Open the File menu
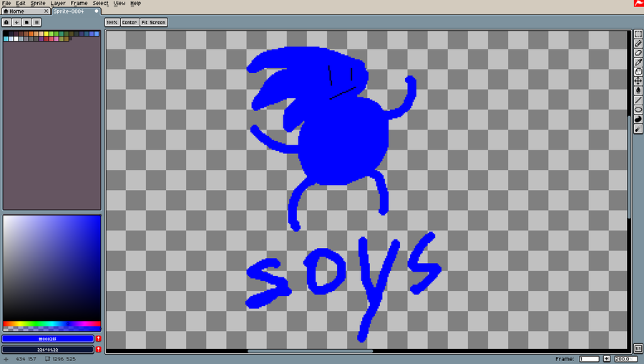This screenshot has height=364, width=644. (6, 4)
